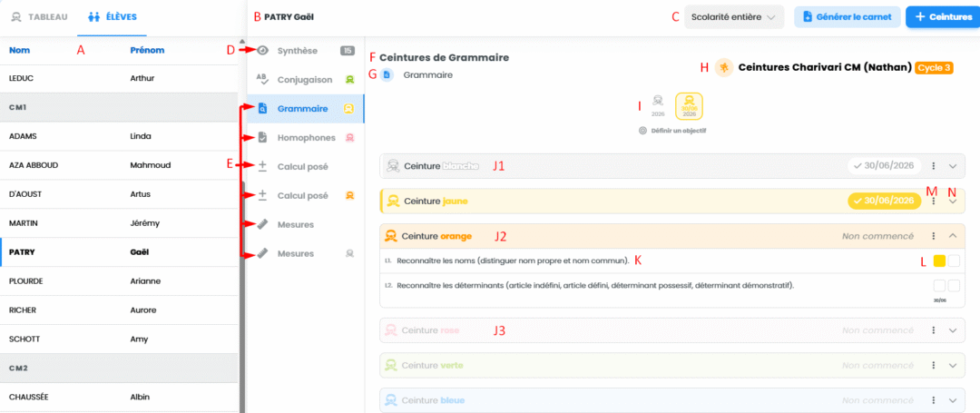Viewport: 980px width, 413px height.
Task: Open the three-dot menu on Ceinture orange
Action: point(933,236)
